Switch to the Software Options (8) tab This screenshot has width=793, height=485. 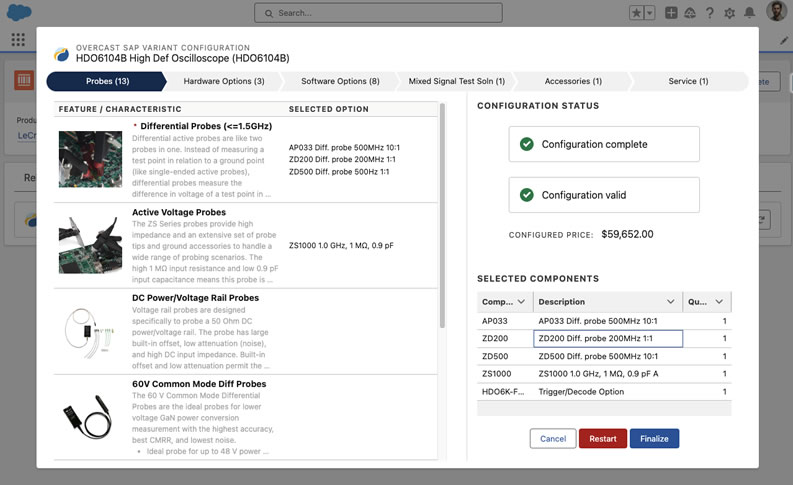[340, 81]
